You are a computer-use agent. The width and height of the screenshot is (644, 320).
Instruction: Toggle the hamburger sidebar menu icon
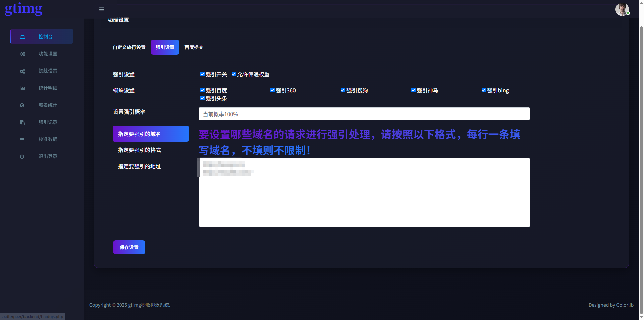pos(102,9)
